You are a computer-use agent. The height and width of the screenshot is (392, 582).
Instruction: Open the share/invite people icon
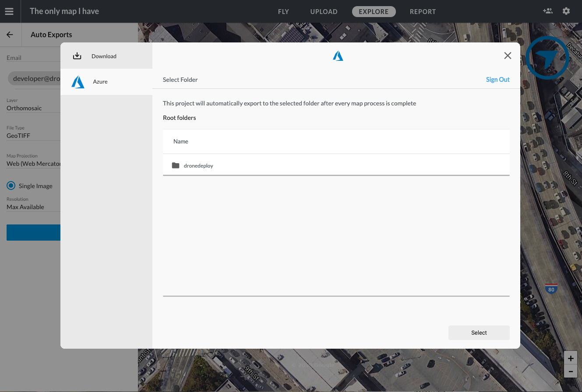(x=547, y=11)
